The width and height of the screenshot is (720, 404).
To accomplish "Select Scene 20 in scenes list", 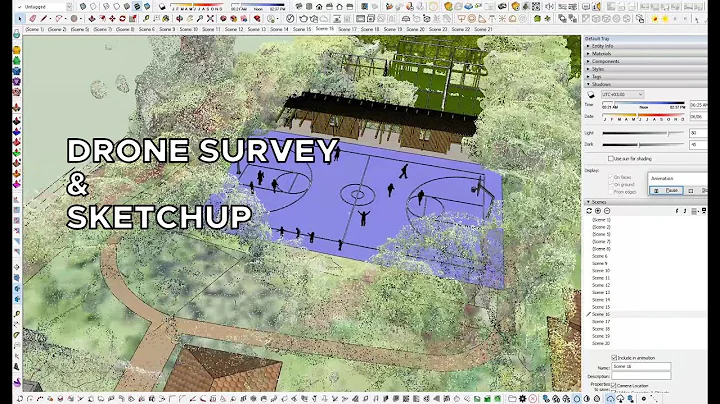I will [x=601, y=343].
